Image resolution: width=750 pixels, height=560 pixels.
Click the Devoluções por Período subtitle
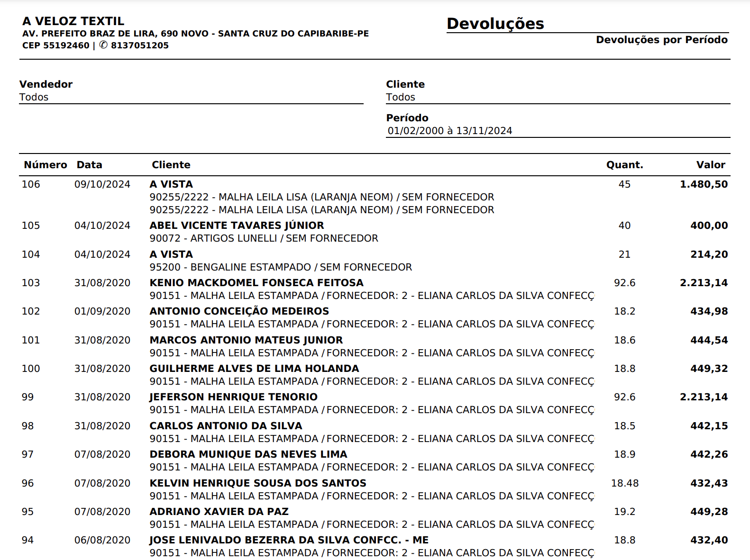point(661,40)
